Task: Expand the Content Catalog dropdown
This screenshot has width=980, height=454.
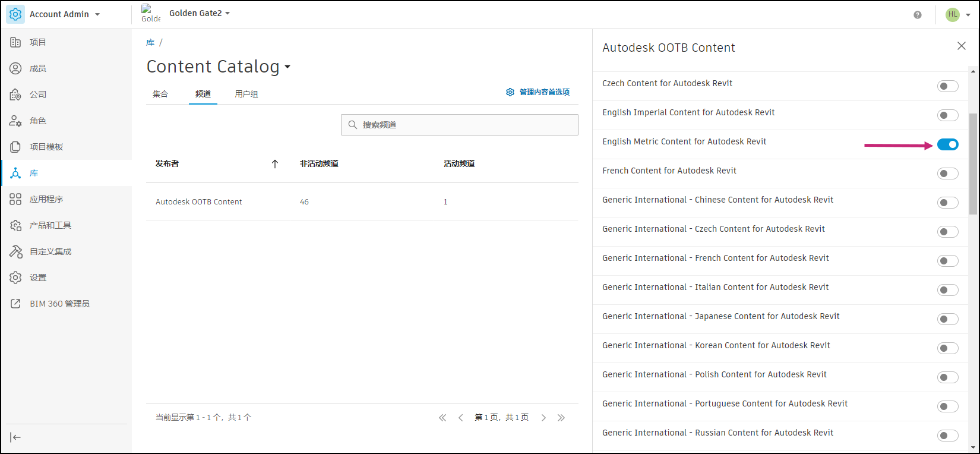Action: 287,67
